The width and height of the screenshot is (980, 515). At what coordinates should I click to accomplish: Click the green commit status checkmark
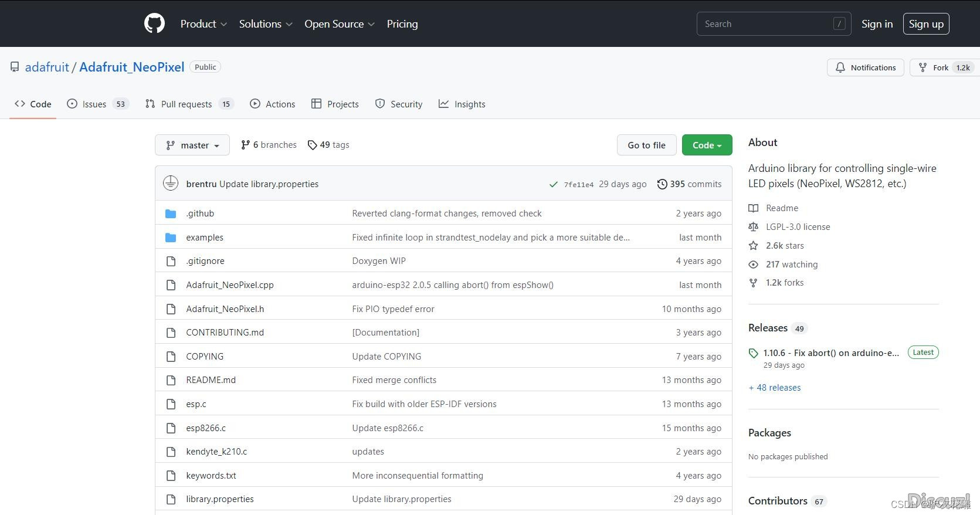553,184
